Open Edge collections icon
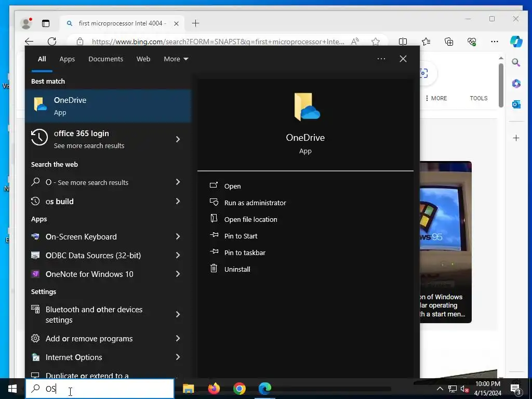Viewport: 532px width, 399px height. 449,42
